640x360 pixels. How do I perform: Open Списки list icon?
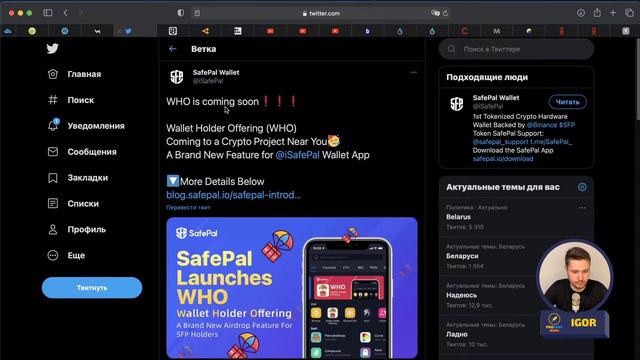click(53, 203)
